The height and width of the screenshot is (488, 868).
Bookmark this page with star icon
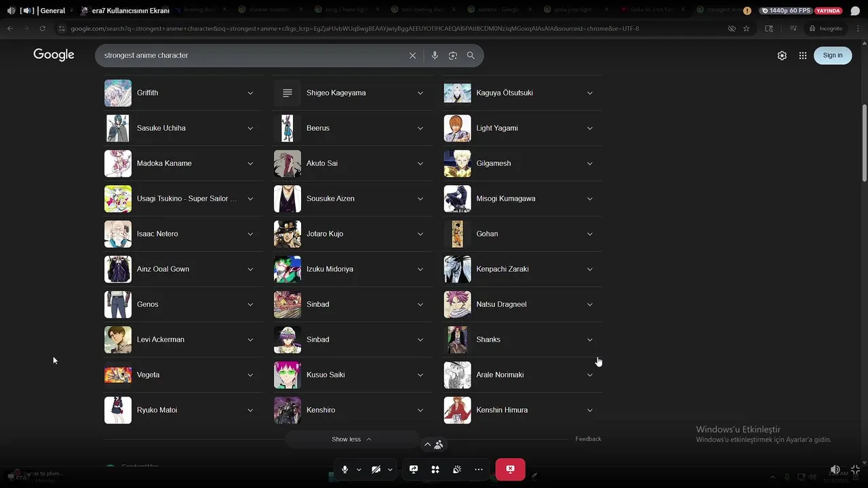click(747, 28)
